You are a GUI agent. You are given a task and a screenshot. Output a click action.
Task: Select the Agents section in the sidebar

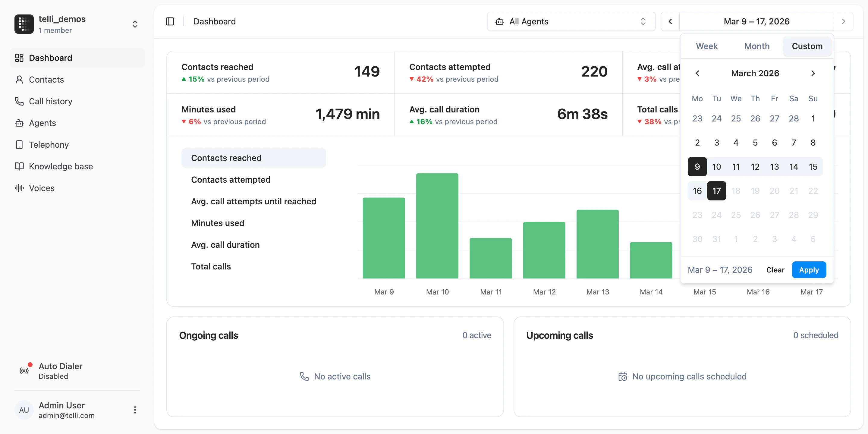(x=42, y=123)
